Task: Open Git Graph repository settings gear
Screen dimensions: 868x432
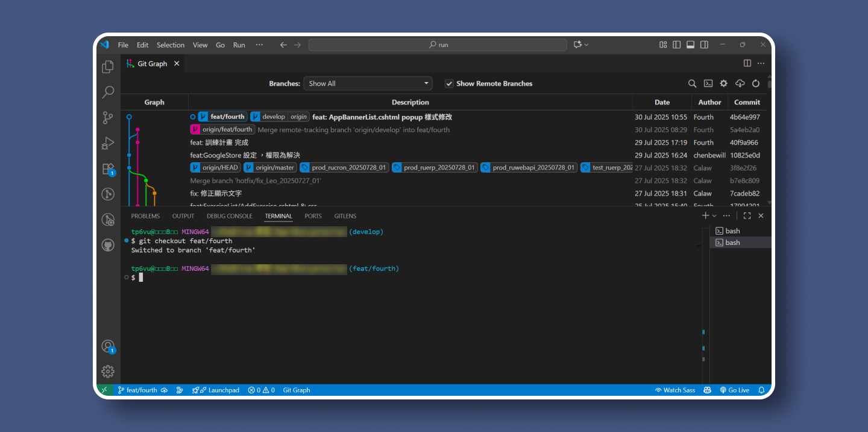Action: pyautogui.click(x=724, y=84)
